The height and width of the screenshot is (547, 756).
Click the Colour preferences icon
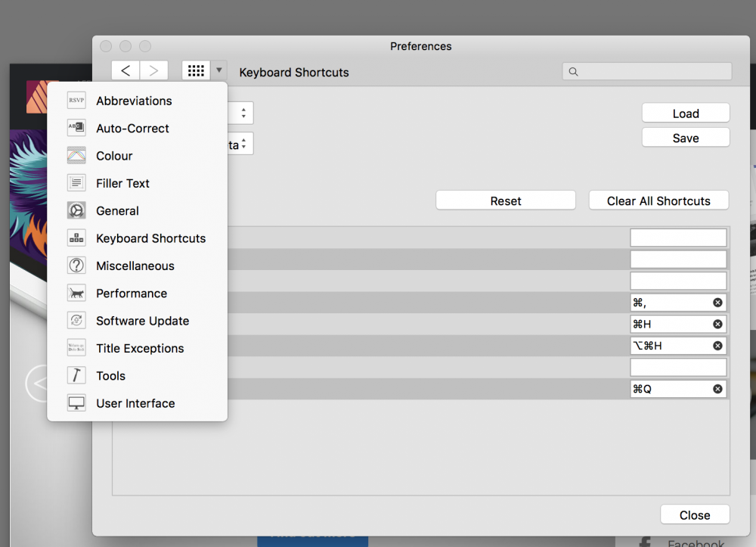click(x=76, y=156)
